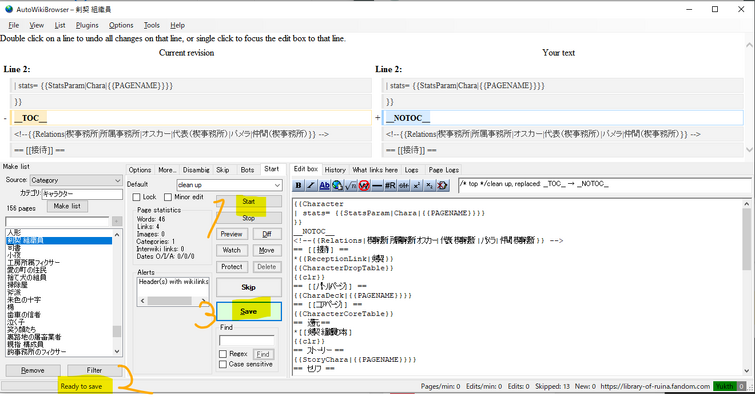Open the Default clean up summary dropdown
Screen dimensions: 755x399
229,185
